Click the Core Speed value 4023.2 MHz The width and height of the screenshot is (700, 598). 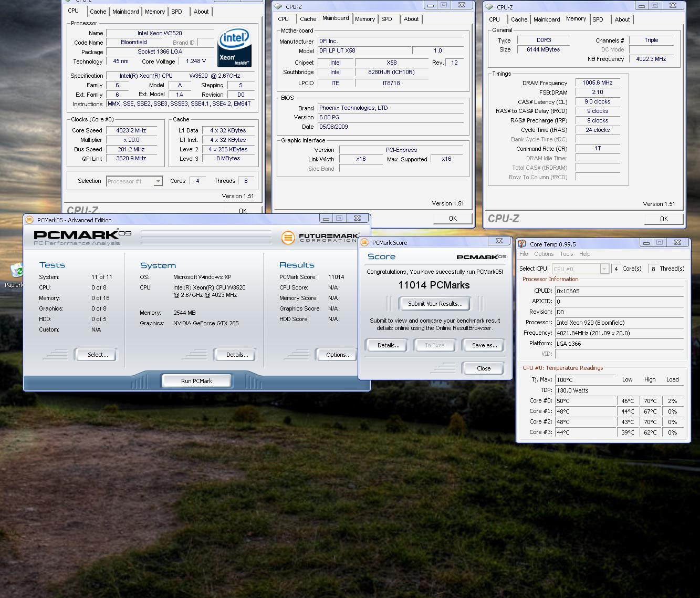point(131,130)
